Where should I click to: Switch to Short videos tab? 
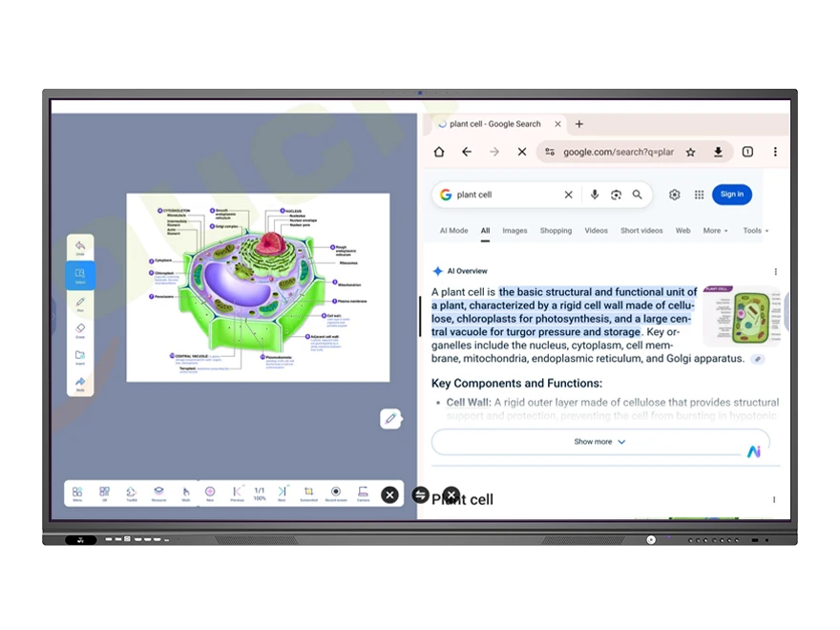point(641,231)
